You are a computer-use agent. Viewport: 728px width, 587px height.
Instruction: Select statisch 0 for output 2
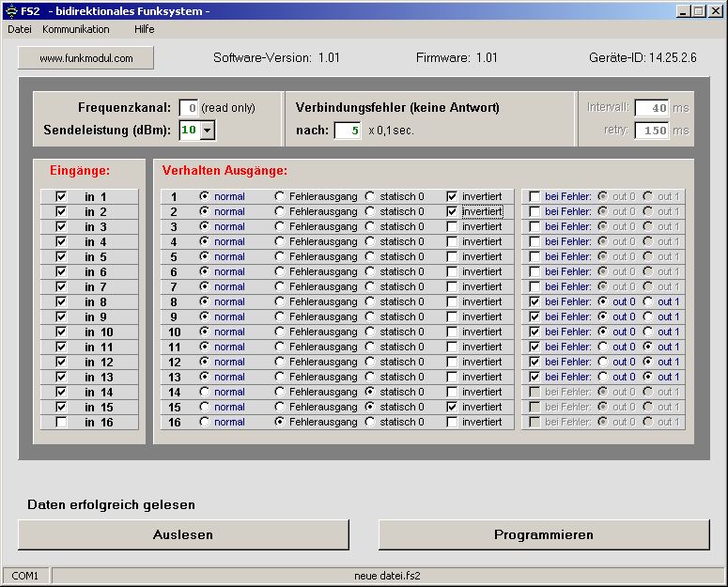(370, 211)
